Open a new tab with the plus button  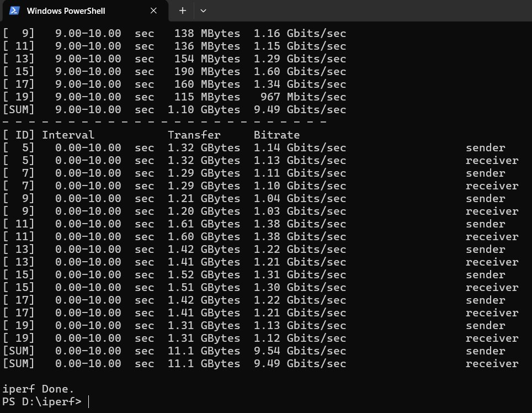[183, 10]
